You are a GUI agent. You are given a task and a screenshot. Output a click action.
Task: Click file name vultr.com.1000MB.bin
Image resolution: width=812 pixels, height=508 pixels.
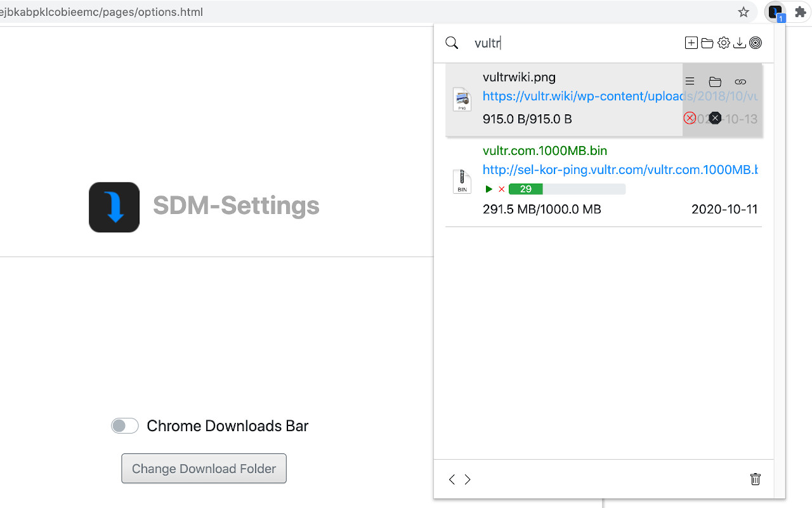545,150
